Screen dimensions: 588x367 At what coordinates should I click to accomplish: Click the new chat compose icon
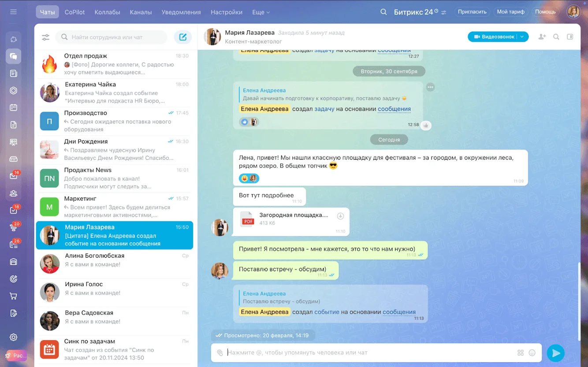point(182,37)
